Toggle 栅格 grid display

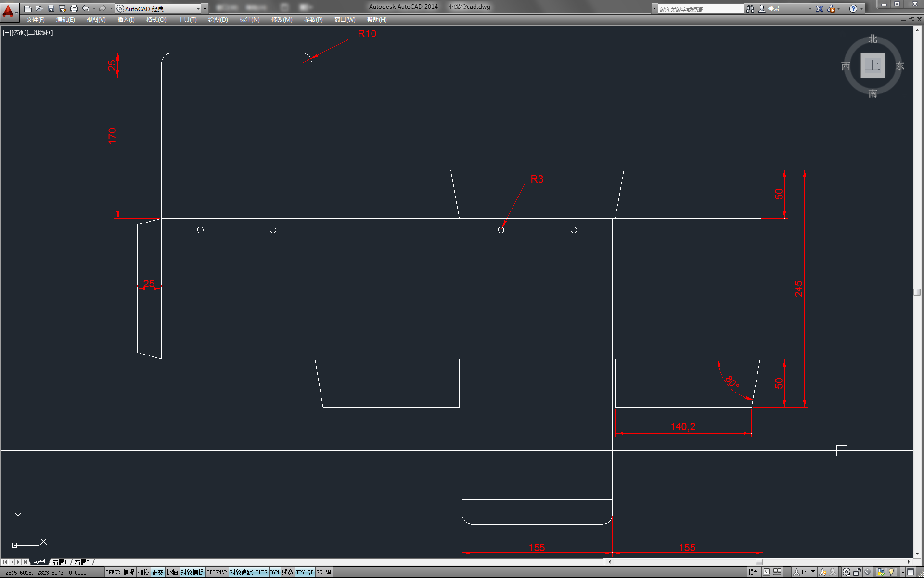point(143,572)
